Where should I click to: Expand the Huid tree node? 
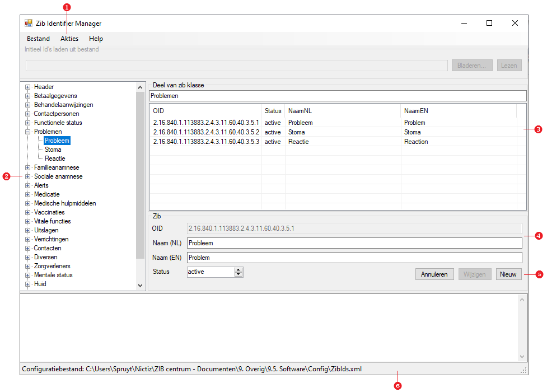click(27, 284)
